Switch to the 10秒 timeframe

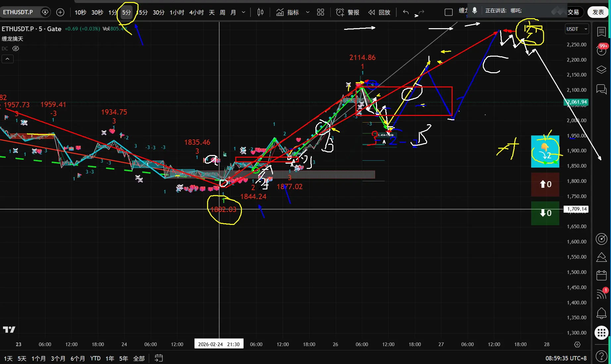[80, 12]
